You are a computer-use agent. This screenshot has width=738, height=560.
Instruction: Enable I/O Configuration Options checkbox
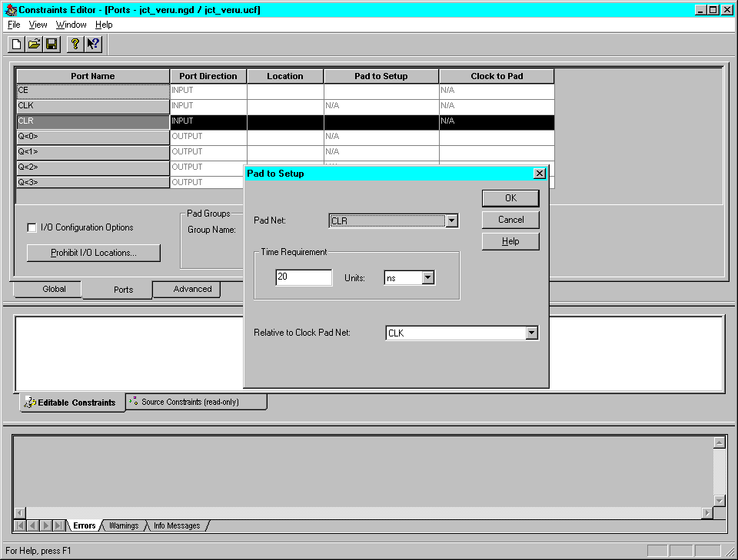click(32, 228)
